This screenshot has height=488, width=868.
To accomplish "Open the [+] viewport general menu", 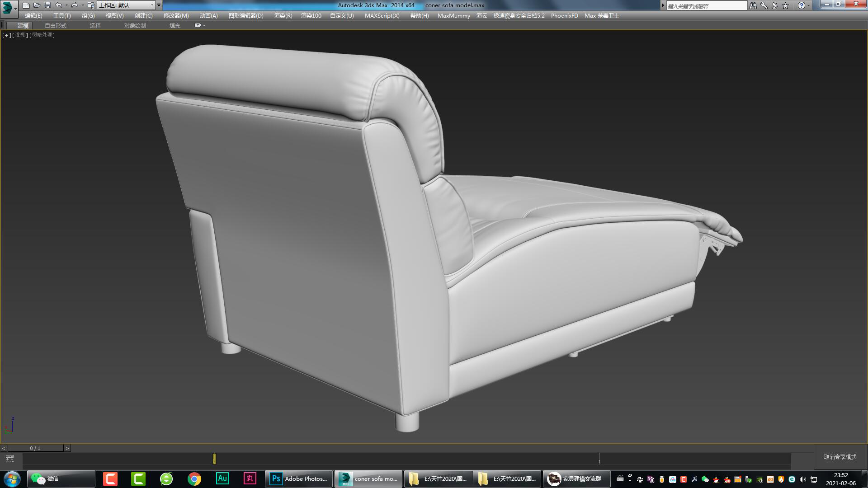I will click(x=5, y=35).
